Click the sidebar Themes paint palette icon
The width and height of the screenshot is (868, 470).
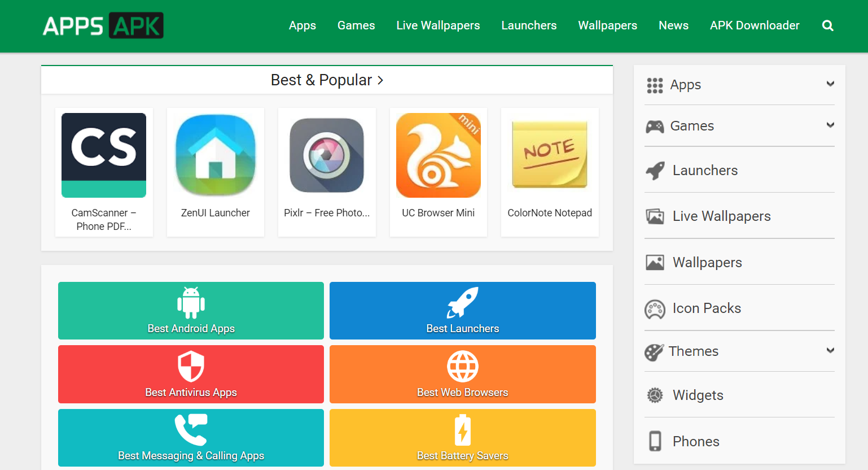[x=654, y=352]
